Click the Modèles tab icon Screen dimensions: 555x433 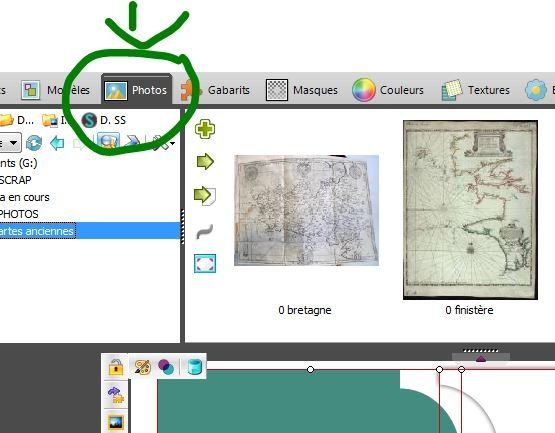tap(30, 90)
